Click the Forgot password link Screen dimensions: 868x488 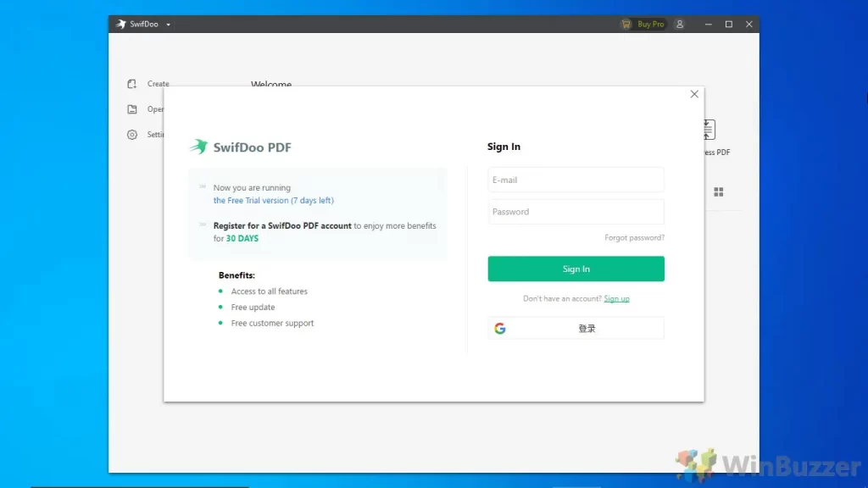click(634, 237)
